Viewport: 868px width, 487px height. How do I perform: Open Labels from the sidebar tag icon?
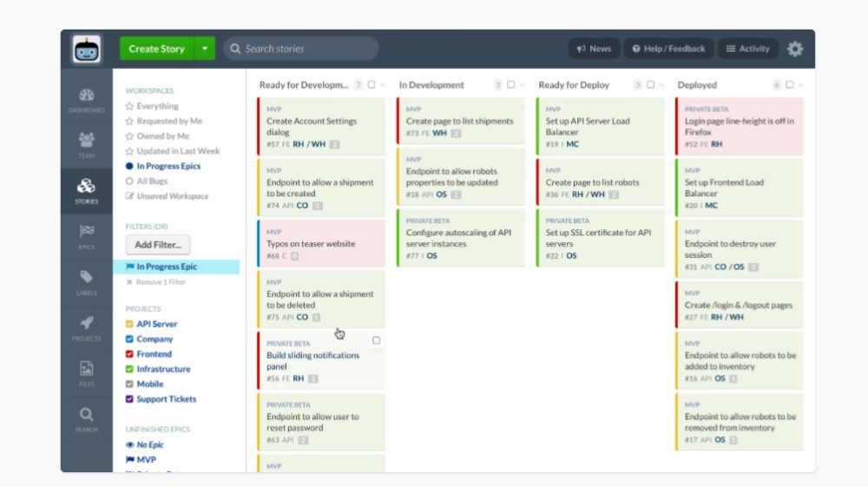[87, 280]
